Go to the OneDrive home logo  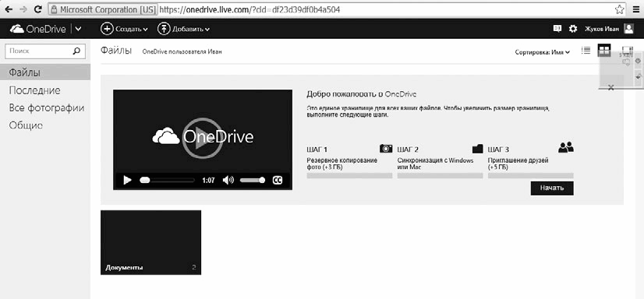pyautogui.click(x=37, y=29)
